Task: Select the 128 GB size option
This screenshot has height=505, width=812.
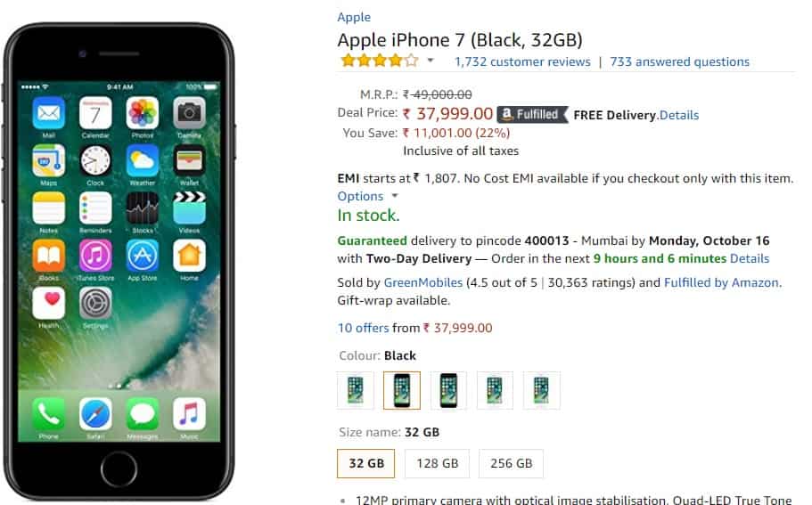Action: coord(437,463)
